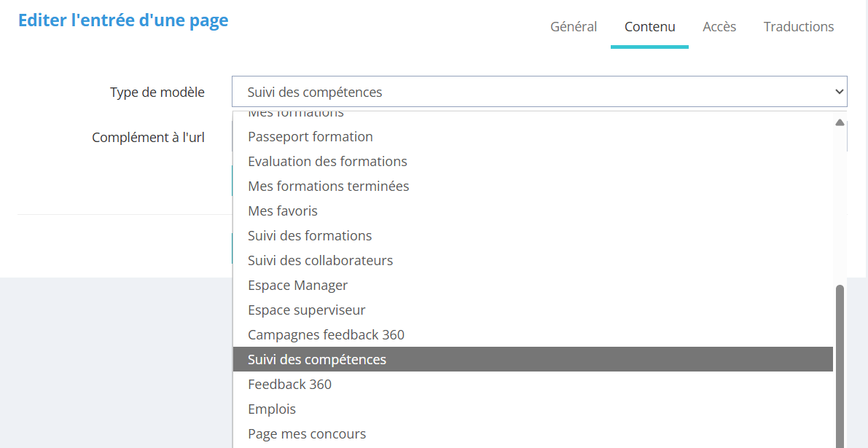Select Mes formations terminées option

point(329,186)
